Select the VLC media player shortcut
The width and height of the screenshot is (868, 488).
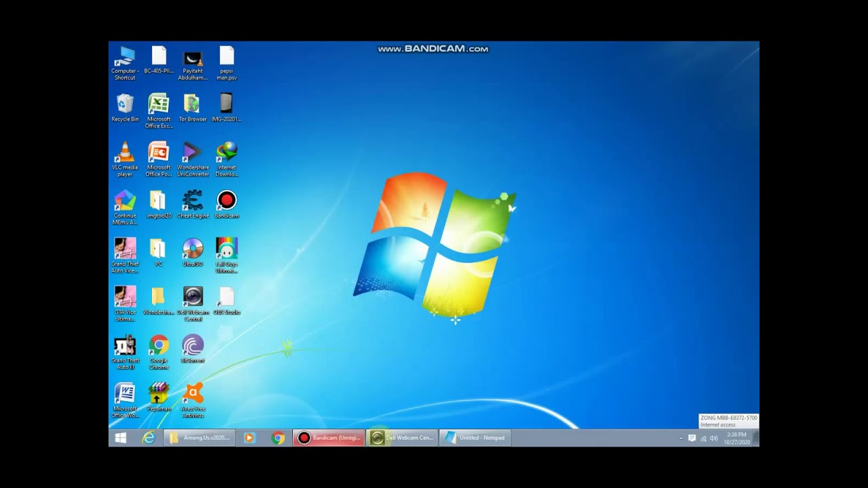(x=125, y=160)
